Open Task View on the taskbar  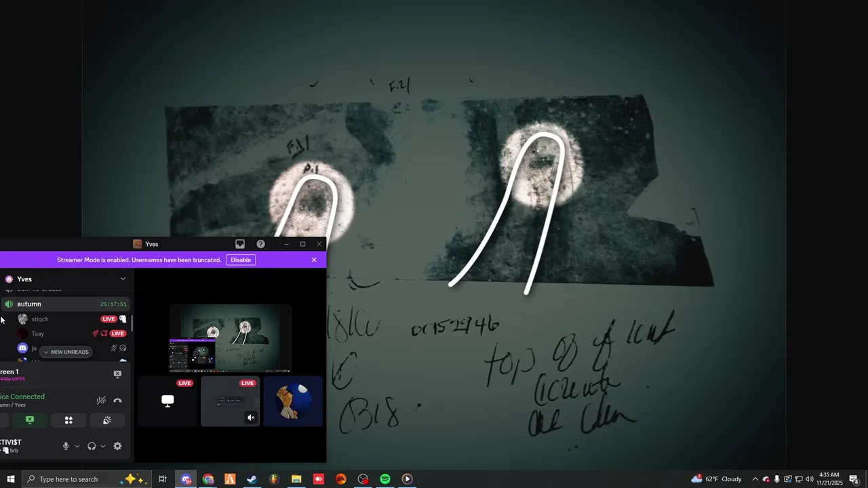coord(163,479)
